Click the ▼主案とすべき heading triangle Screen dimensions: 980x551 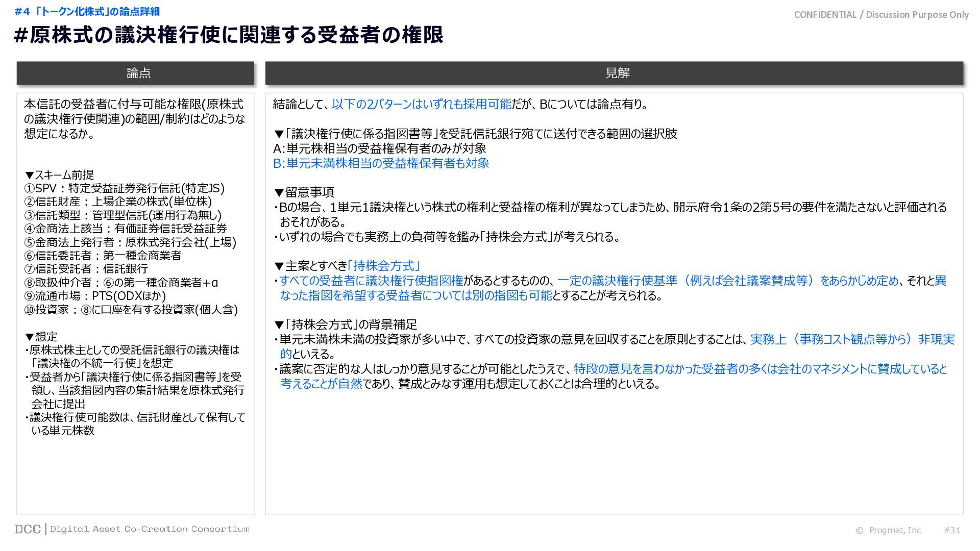point(279,266)
